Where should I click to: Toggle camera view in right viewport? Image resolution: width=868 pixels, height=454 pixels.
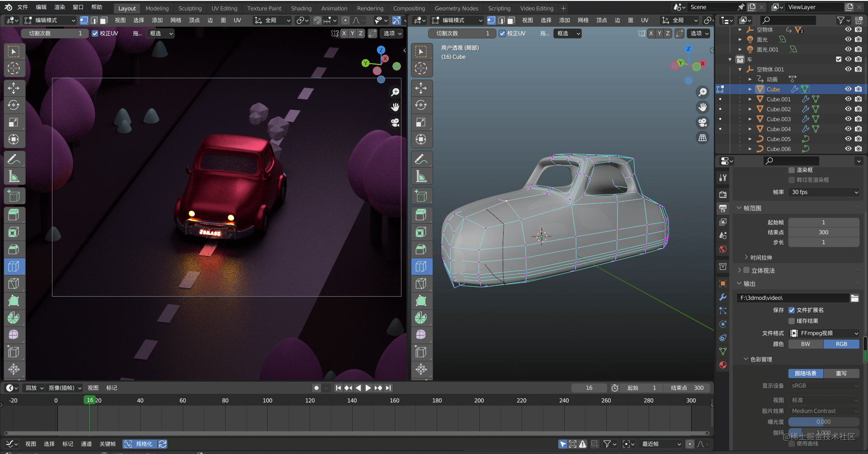tap(703, 123)
